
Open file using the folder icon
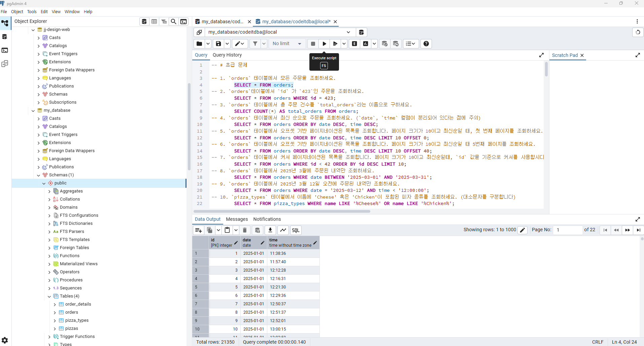point(199,44)
